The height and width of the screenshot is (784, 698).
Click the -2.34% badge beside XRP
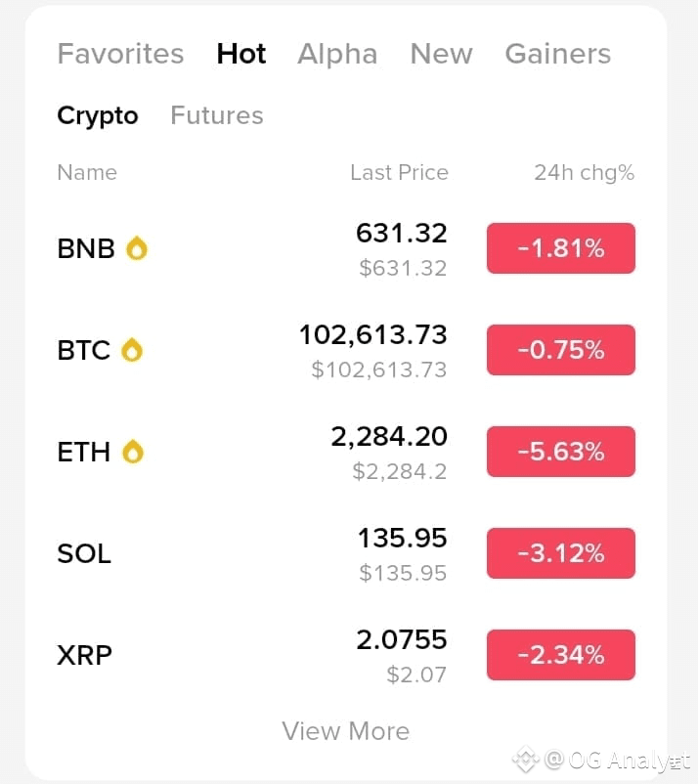tap(560, 655)
